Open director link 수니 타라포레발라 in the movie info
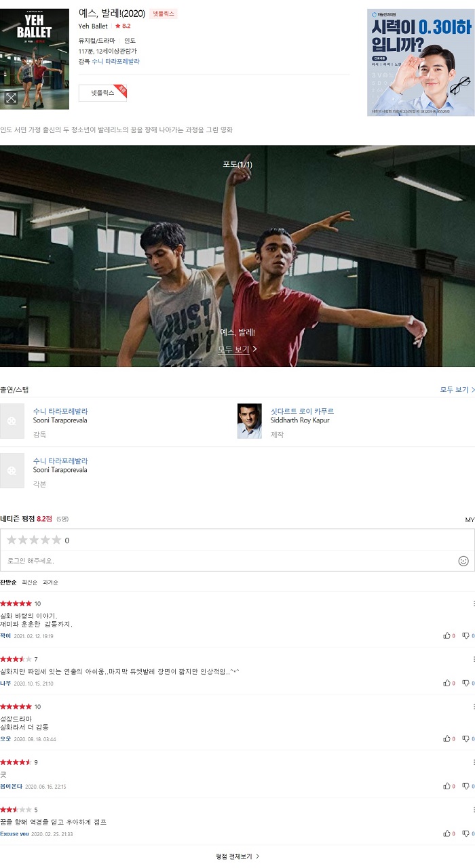The width and height of the screenshot is (475, 868). click(115, 61)
